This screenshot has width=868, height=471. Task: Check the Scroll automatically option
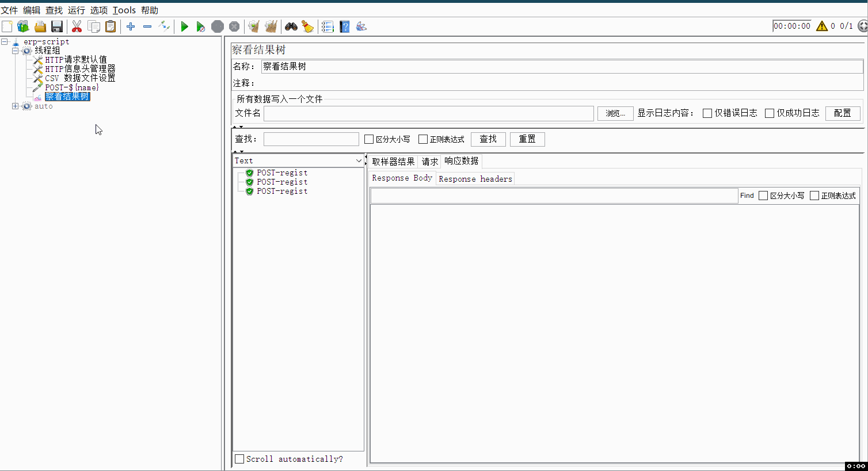point(239,458)
